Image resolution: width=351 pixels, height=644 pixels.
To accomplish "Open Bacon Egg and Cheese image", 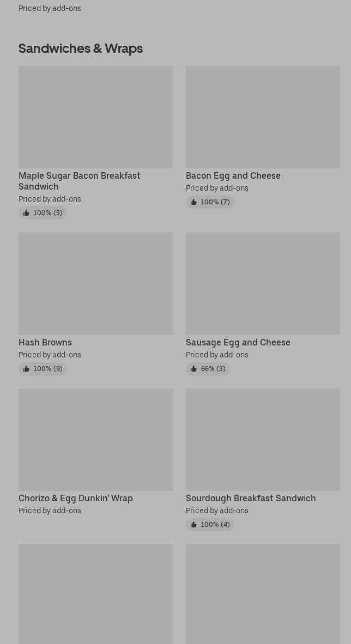I will pyautogui.click(x=263, y=117).
